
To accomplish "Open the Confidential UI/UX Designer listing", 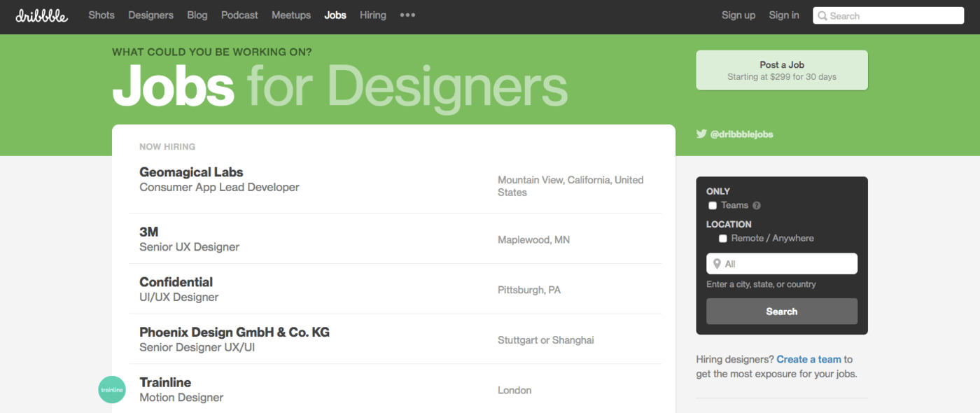I will tap(395, 289).
